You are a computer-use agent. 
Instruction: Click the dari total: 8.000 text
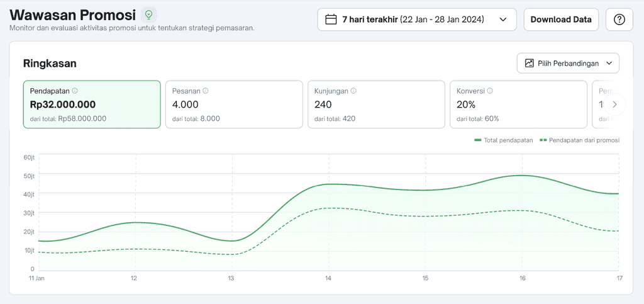click(196, 119)
